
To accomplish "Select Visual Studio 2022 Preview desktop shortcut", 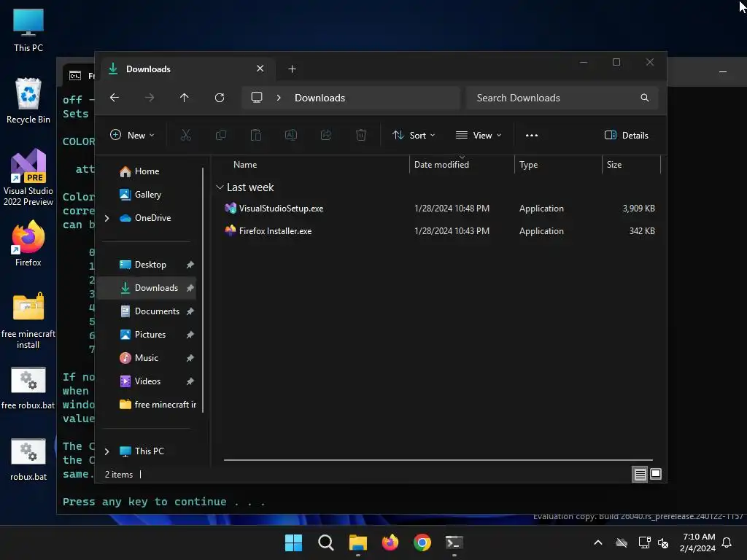I will (x=28, y=177).
